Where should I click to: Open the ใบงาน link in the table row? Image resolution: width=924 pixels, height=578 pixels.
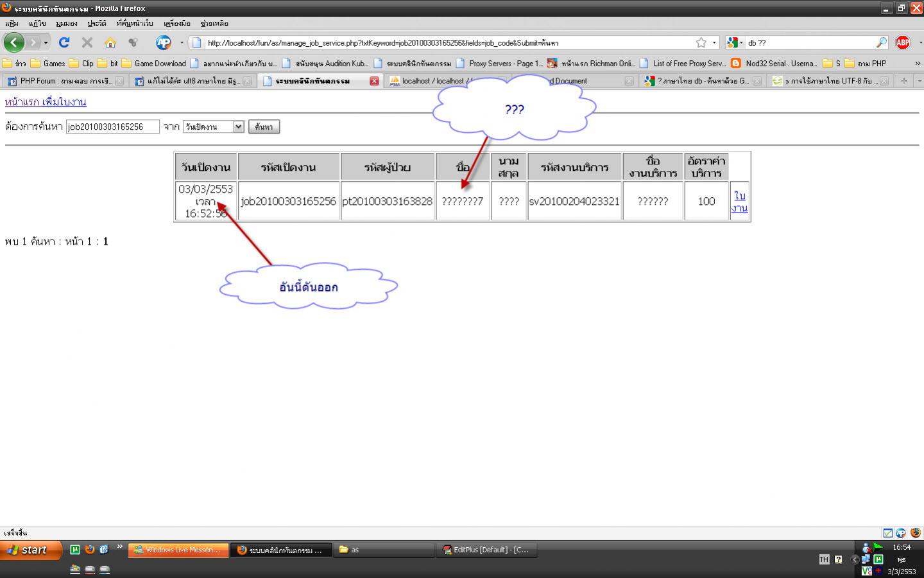coord(740,202)
